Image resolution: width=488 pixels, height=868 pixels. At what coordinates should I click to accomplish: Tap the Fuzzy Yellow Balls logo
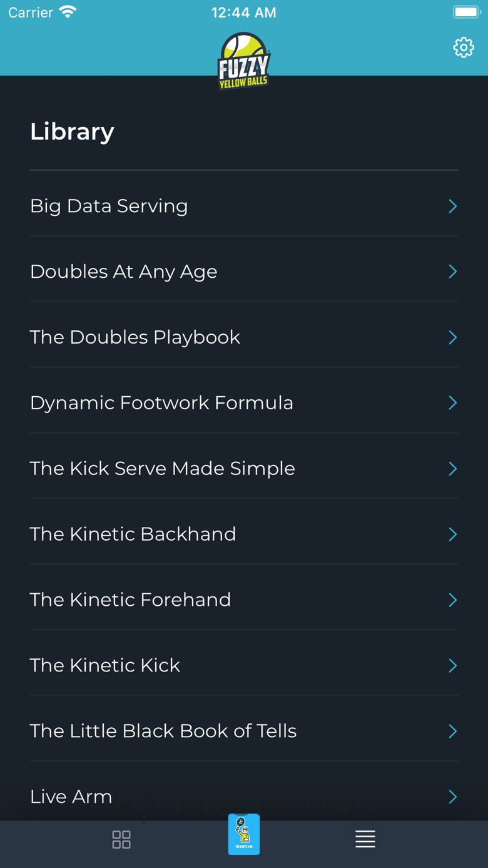pyautogui.click(x=244, y=61)
